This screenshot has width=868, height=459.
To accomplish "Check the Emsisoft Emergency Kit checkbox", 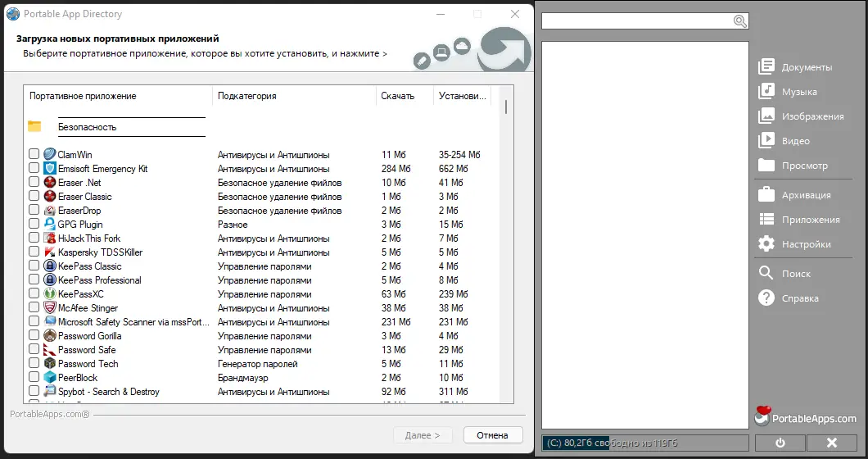I will point(34,167).
